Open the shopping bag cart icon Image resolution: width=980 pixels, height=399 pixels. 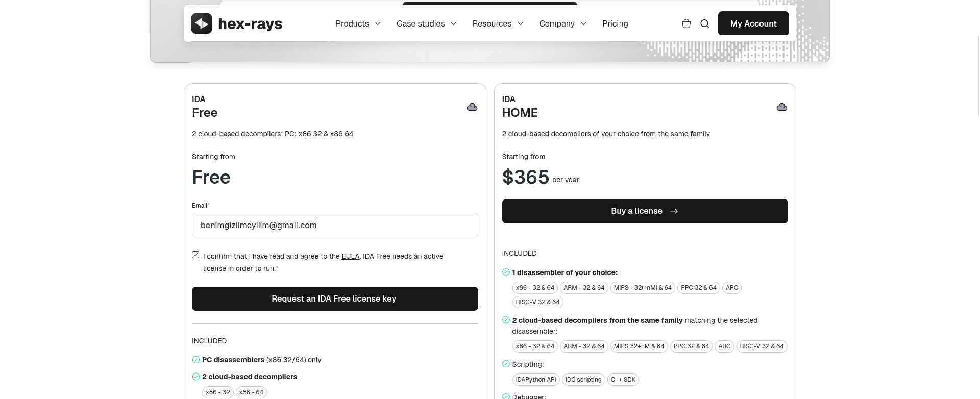687,23
